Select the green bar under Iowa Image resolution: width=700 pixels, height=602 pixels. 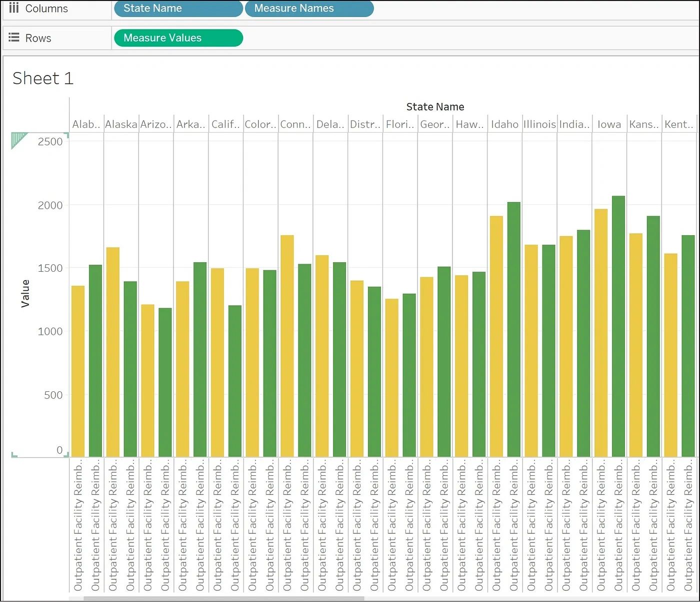(x=618, y=326)
